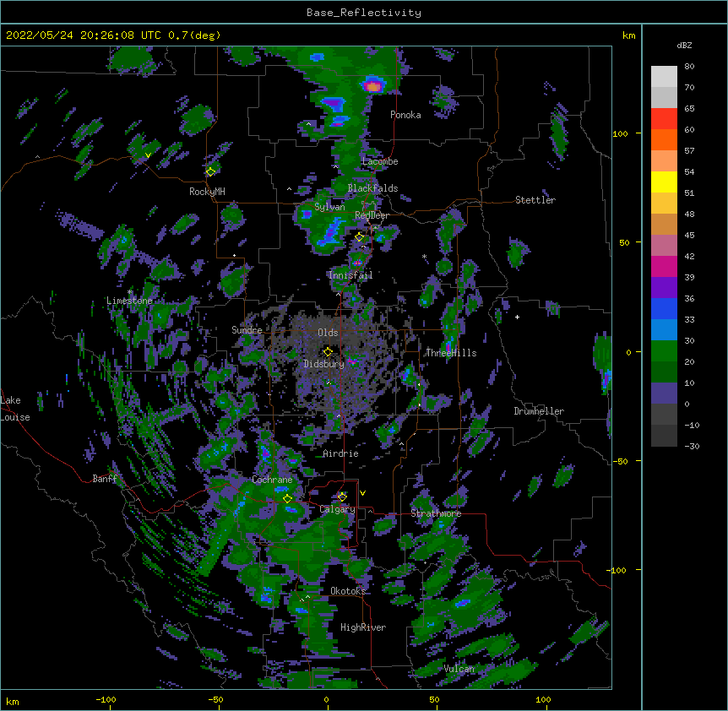This screenshot has height=711, width=728.
Task: Click the Base_Reflectivity title
Action: pos(364,13)
